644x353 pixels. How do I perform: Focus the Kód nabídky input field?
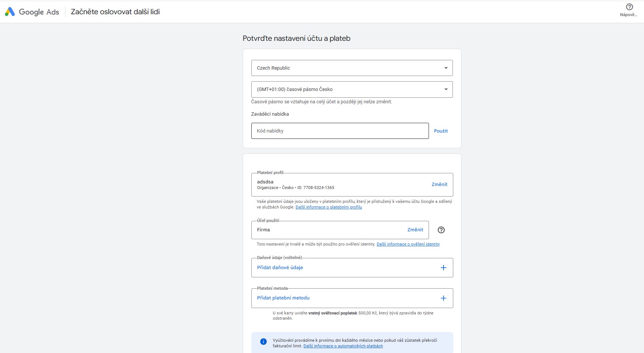click(340, 131)
